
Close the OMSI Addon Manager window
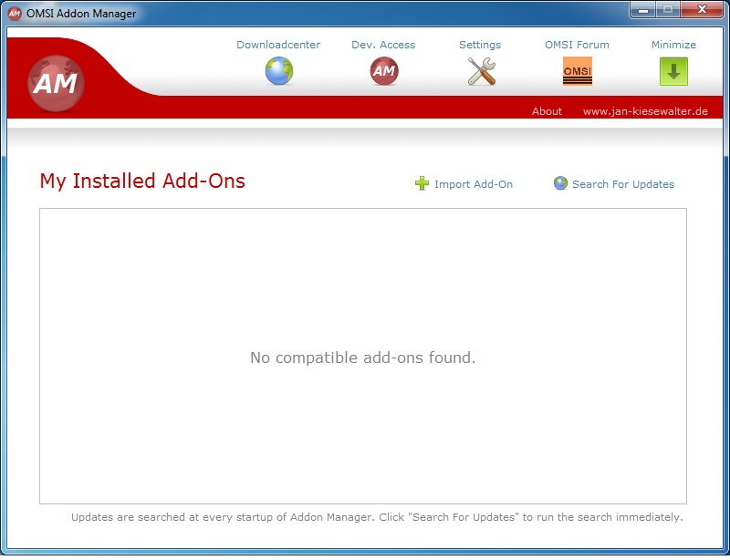click(x=700, y=10)
